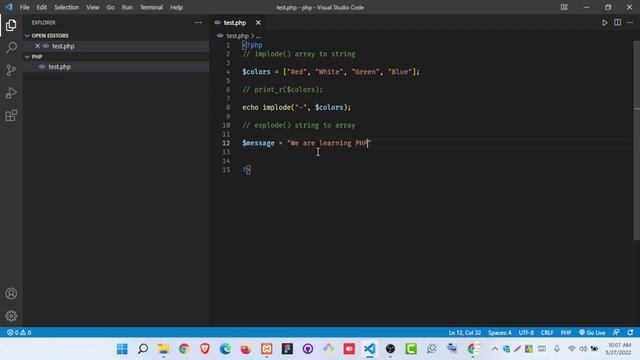640x360 pixels.
Task: Click the editor vertical scrollbar
Action: pos(636,141)
